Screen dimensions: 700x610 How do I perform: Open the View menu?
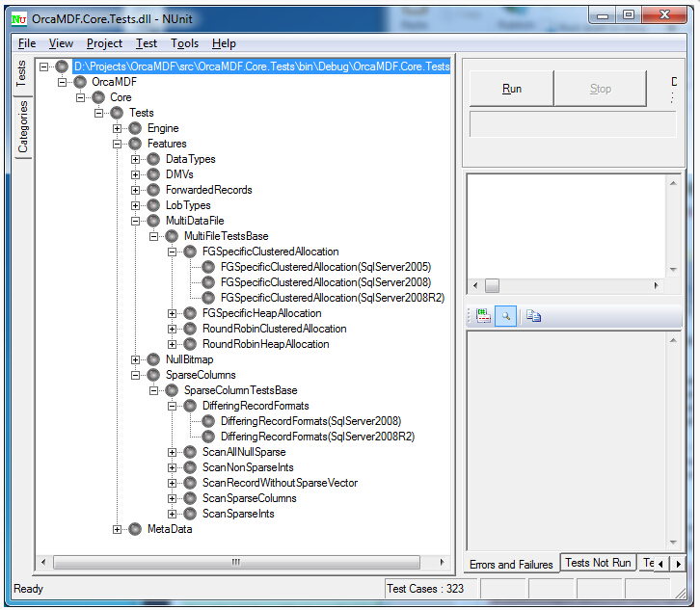[x=61, y=43]
